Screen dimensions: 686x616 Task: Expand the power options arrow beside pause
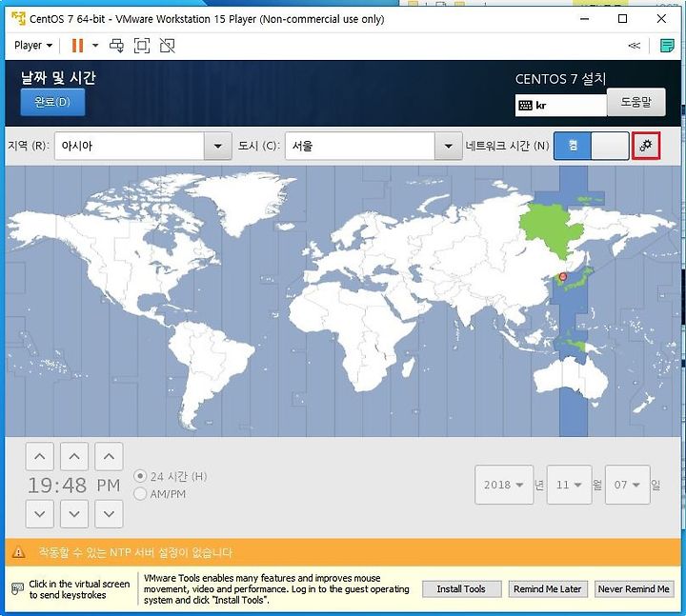tap(95, 46)
